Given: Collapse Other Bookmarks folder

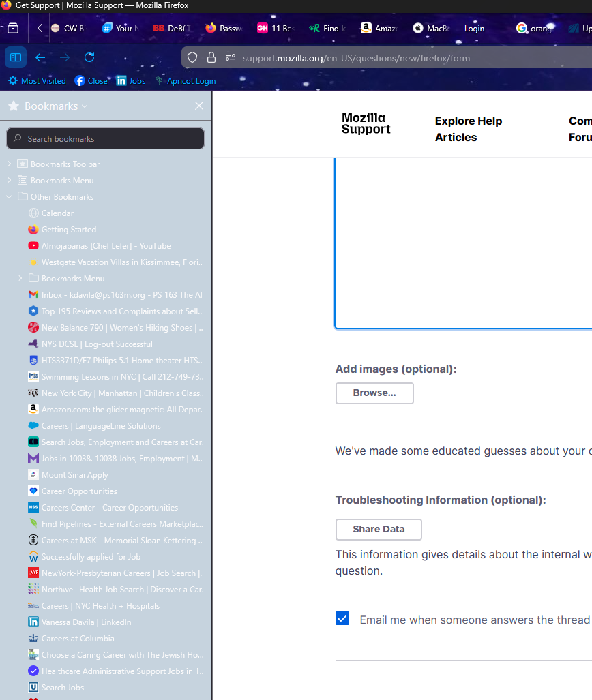Looking at the screenshot, I should (9, 196).
